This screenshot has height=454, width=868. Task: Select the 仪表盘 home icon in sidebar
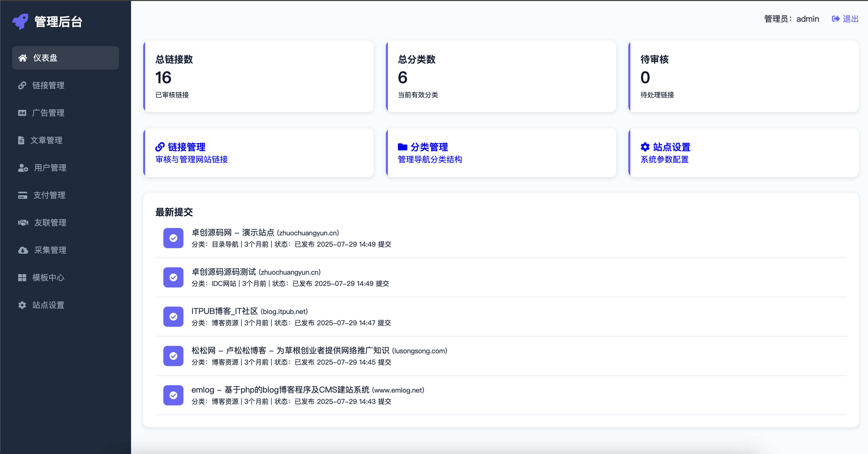(x=23, y=58)
